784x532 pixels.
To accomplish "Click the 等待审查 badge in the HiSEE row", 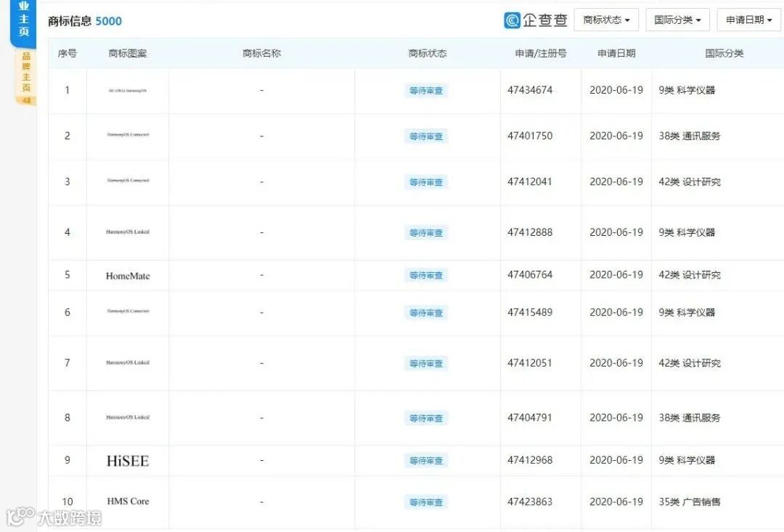I will coord(426,460).
